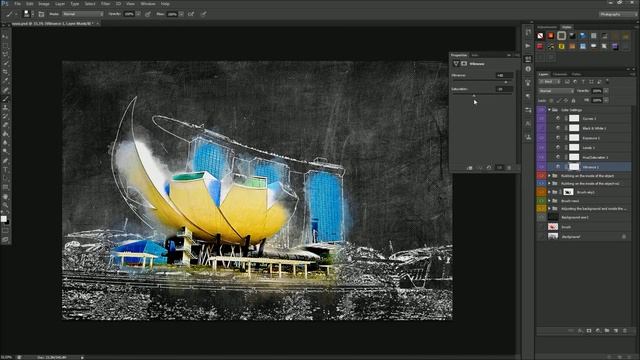This screenshot has width=640, height=360.
Task: Open the File menu
Action: coord(17,4)
